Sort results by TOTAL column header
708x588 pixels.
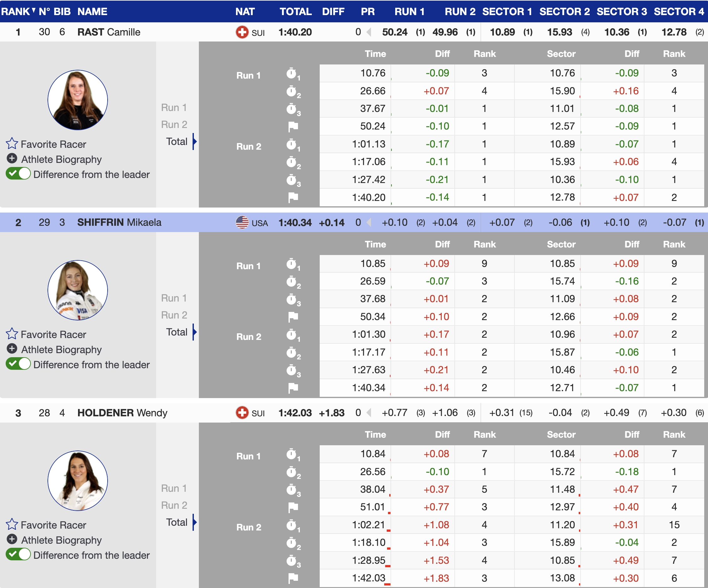[295, 11]
